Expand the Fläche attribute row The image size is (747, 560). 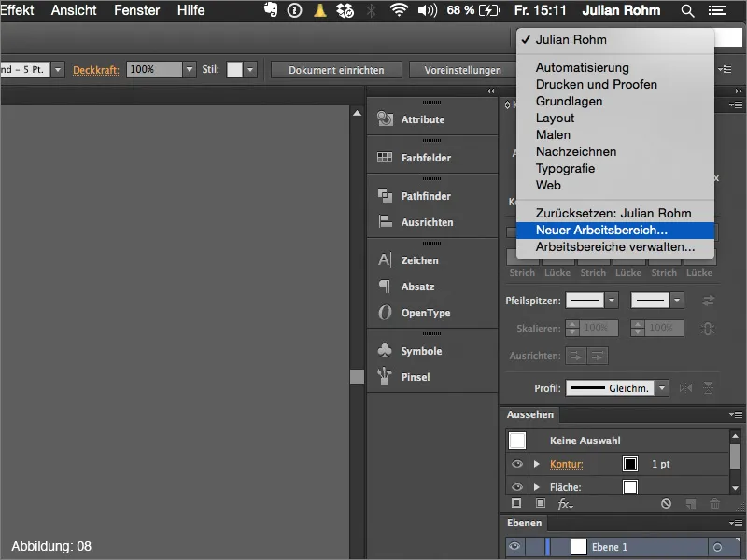tap(536, 486)
